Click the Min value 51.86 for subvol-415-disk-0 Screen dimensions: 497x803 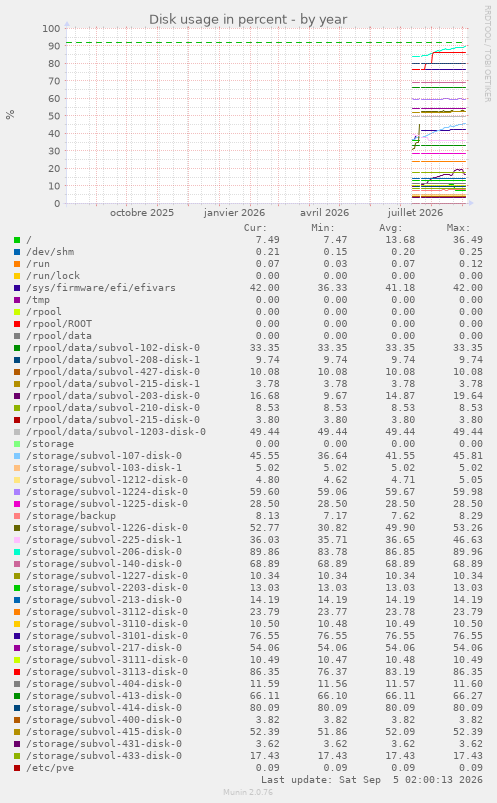[x=333, y=732]
